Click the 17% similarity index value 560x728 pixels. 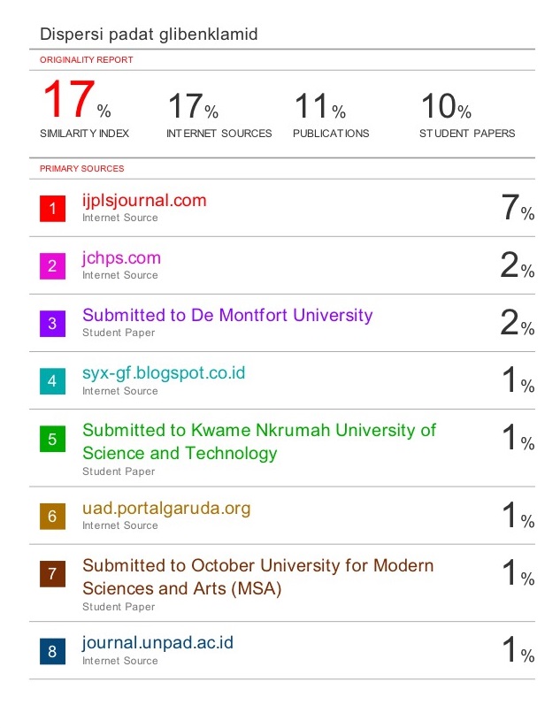(x=77, y=99)
